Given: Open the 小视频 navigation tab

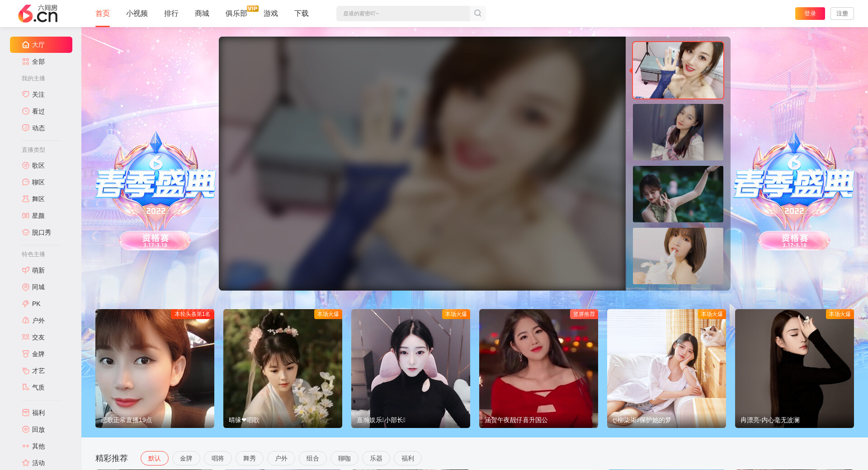Looking at the screenshot, I should [x=137, y=14].
